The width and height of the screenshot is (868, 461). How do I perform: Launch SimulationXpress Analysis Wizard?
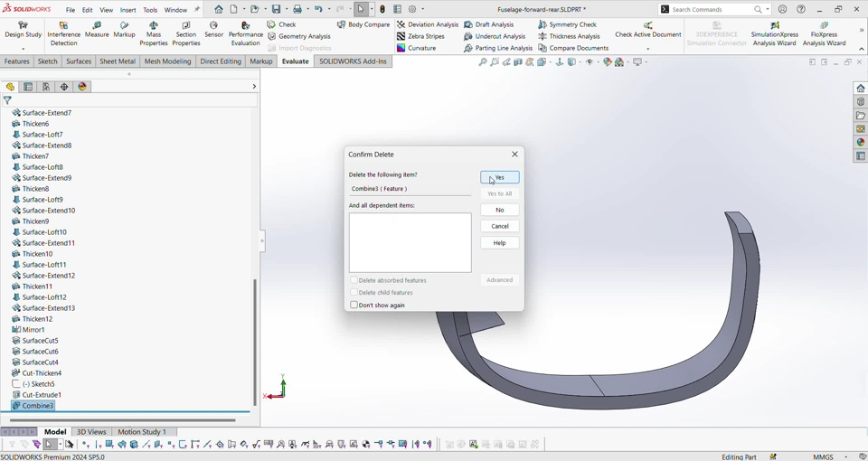coord(775,33)
